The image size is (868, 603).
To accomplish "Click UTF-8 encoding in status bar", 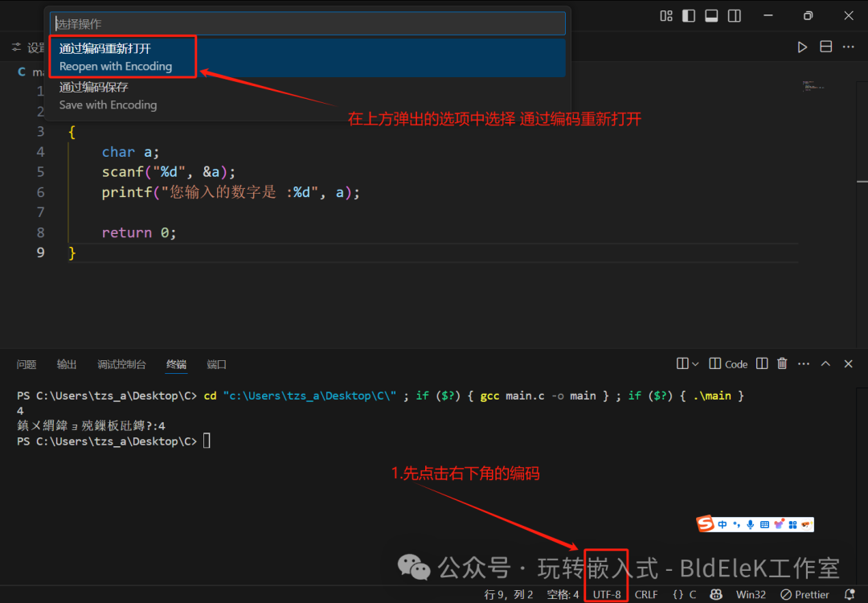I will click(x=607, y=595).
